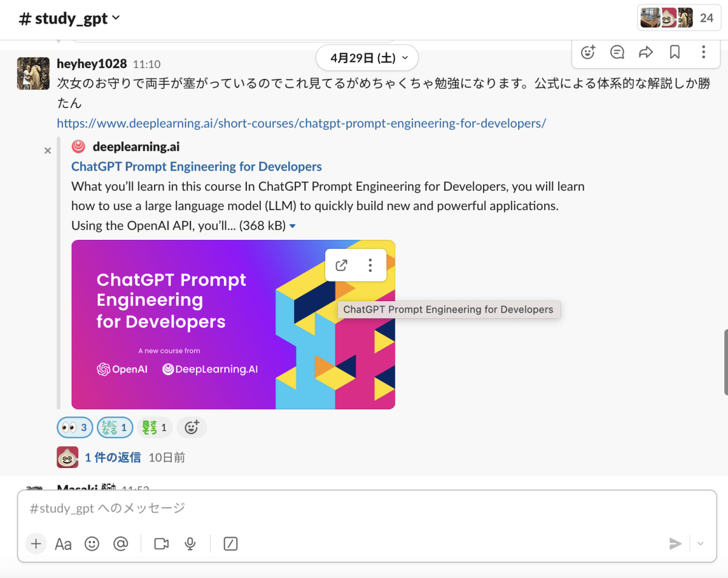This screenshot has height=578, width=728.
Task: Open emoji picker in the message composer
Action: point(92,543)
